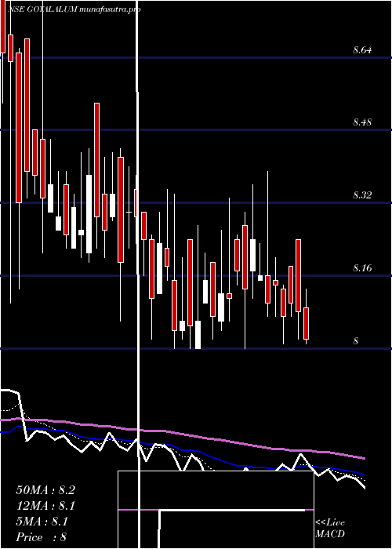
Task: Click the <<Live MACD label
Action: point(330,529)
